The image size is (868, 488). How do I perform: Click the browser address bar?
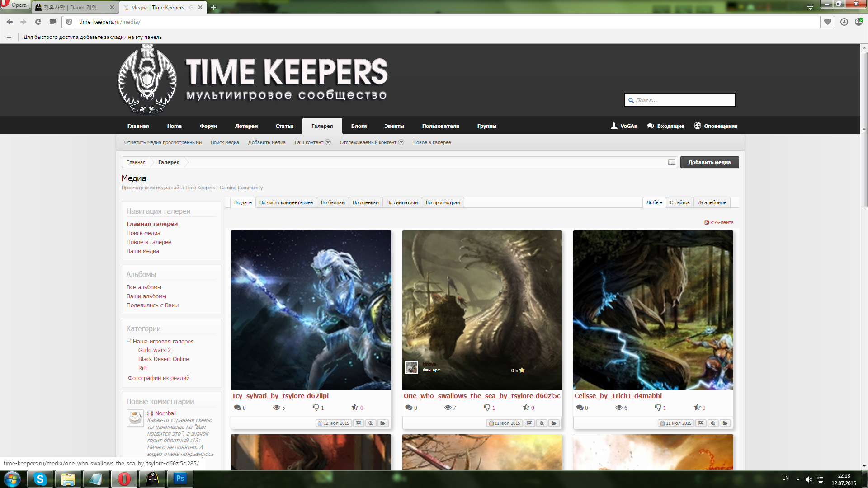tap(441, 22)
